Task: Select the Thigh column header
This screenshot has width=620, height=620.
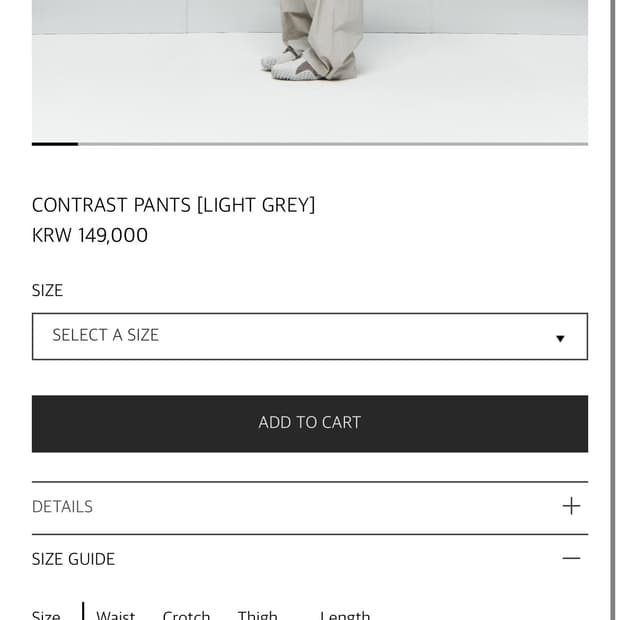Action: point(257,615)
